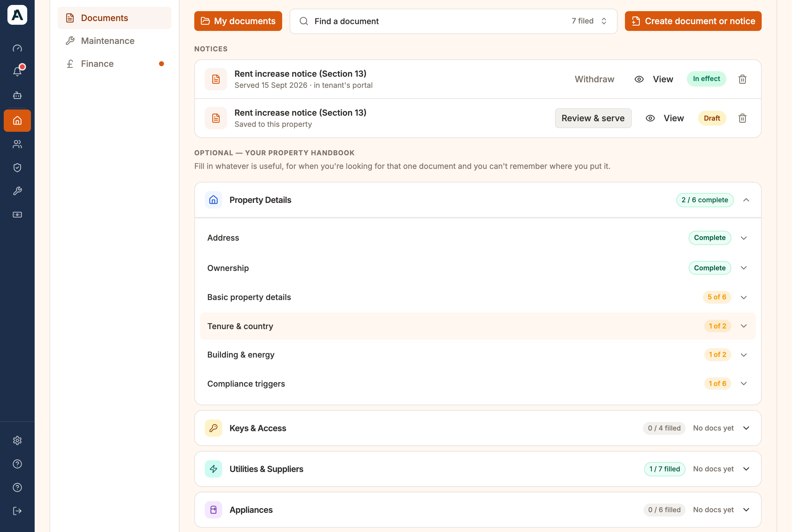
Task: Click the document icon of the draft notice
Action: coord(216,118)
